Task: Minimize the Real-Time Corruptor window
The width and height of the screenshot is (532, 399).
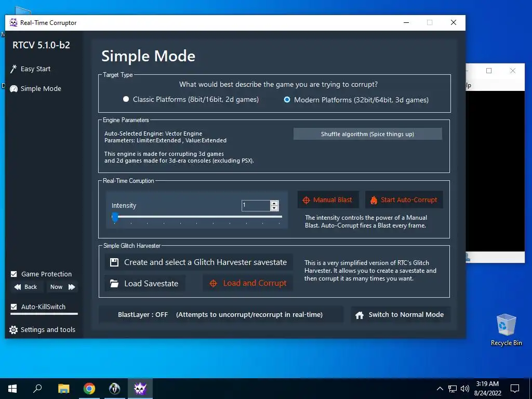Action: pyautogui.click(x=406, y=23)
